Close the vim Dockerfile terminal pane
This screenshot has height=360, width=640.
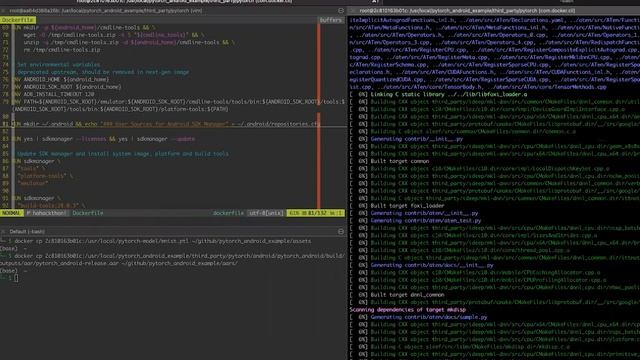pyautogui.click(x=3, y=11)
